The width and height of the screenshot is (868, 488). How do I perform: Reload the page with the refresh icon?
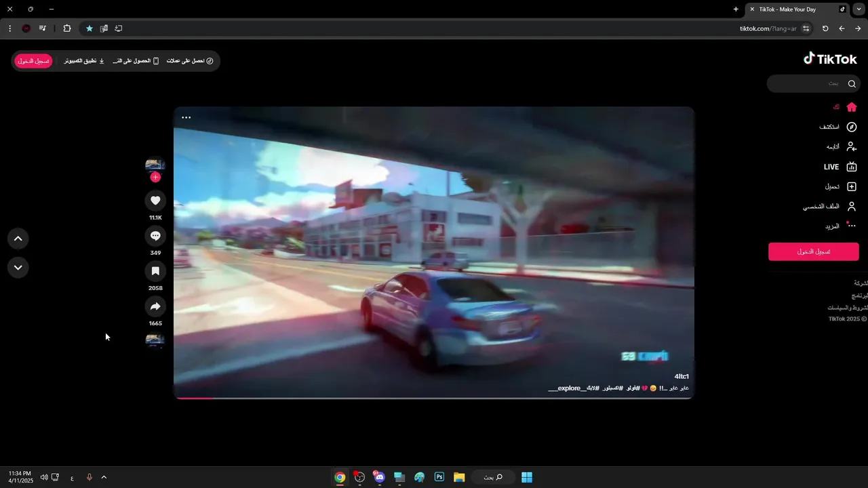pos(825,28)
